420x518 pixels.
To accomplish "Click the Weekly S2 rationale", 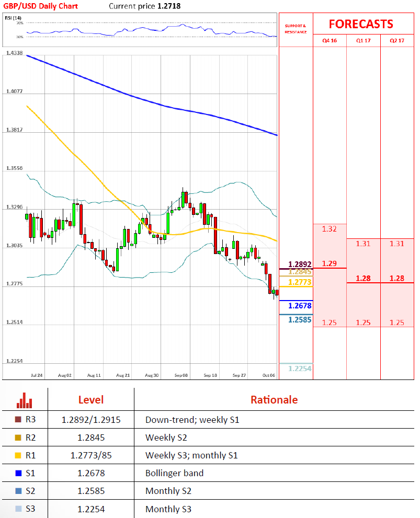I will (x=166, y=438).
